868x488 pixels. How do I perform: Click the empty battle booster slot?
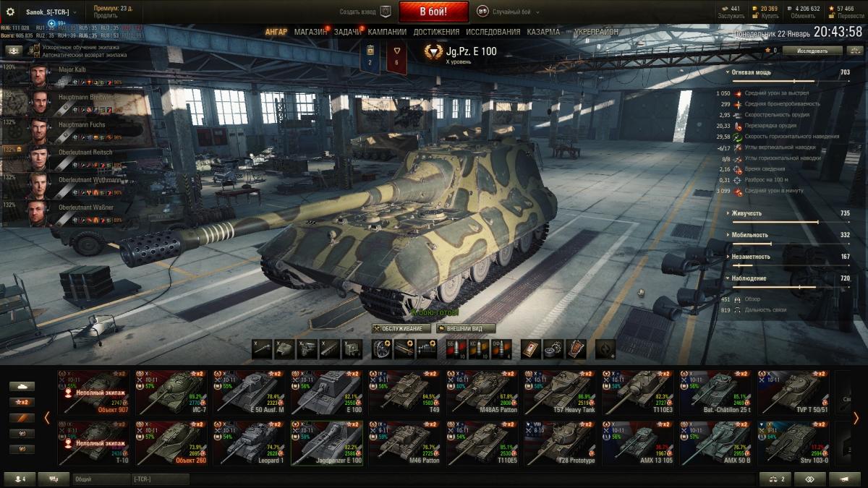click(x=605, y=349)
